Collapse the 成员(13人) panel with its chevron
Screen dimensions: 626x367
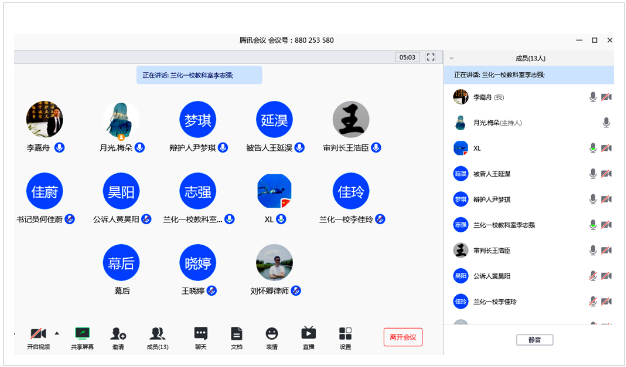[452, 58]
